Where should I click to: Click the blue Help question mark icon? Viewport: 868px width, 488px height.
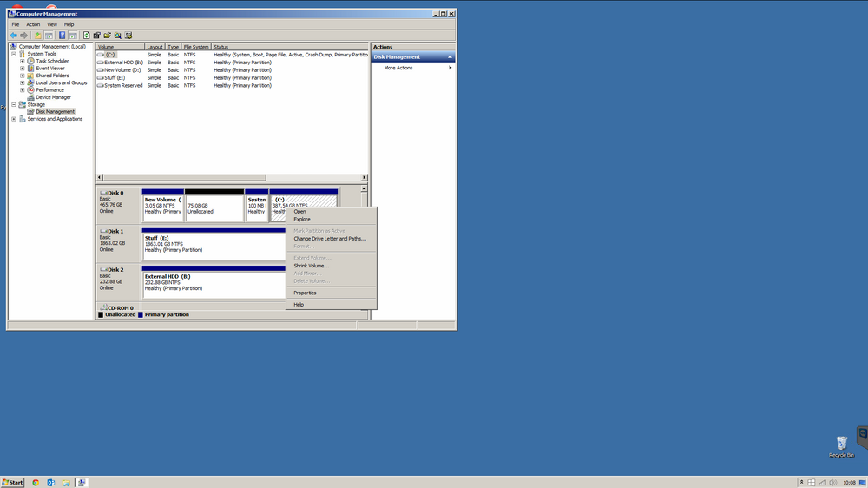click(62, 36)
